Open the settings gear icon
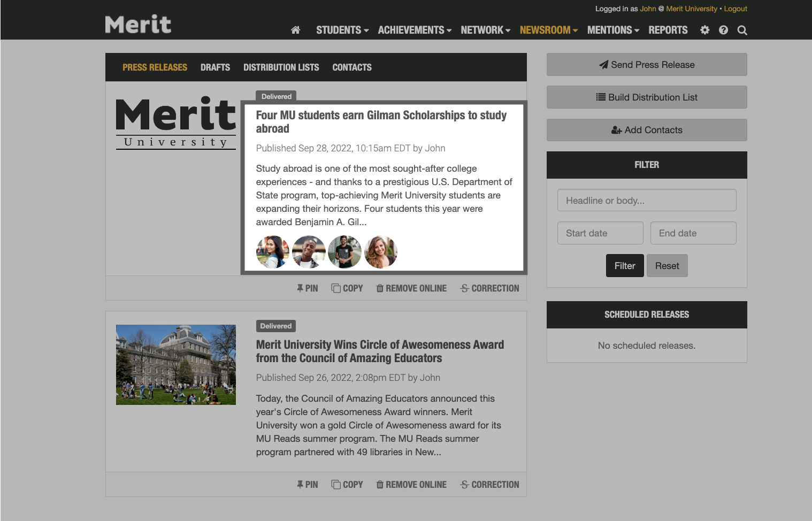 coord(704,30)
